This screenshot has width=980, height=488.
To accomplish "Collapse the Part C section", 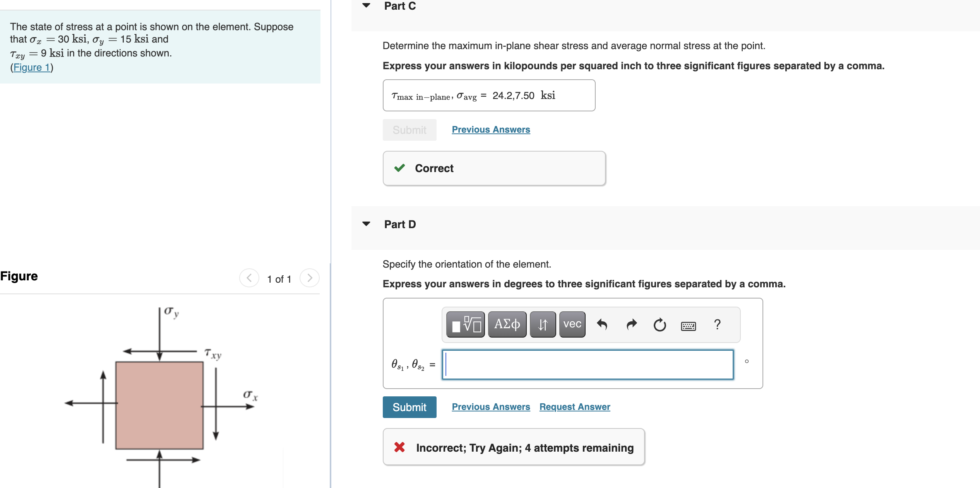I will (367, 5).
